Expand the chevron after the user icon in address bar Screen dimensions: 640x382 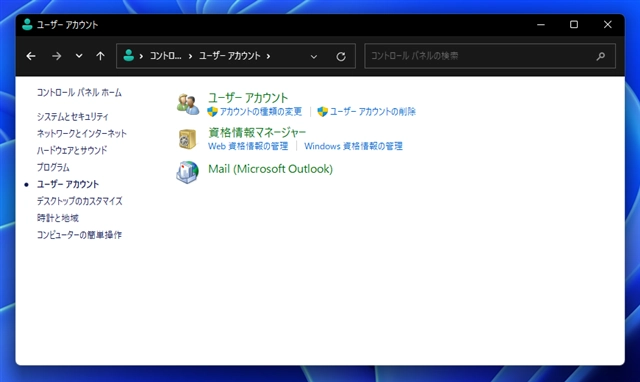(x=141, y=56)
